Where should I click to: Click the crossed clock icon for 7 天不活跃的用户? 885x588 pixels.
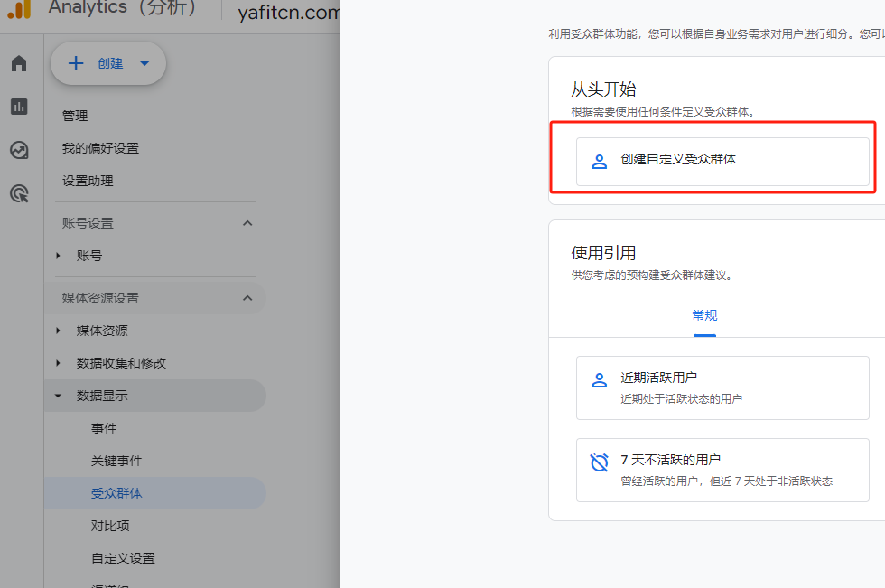click(599, 462)
